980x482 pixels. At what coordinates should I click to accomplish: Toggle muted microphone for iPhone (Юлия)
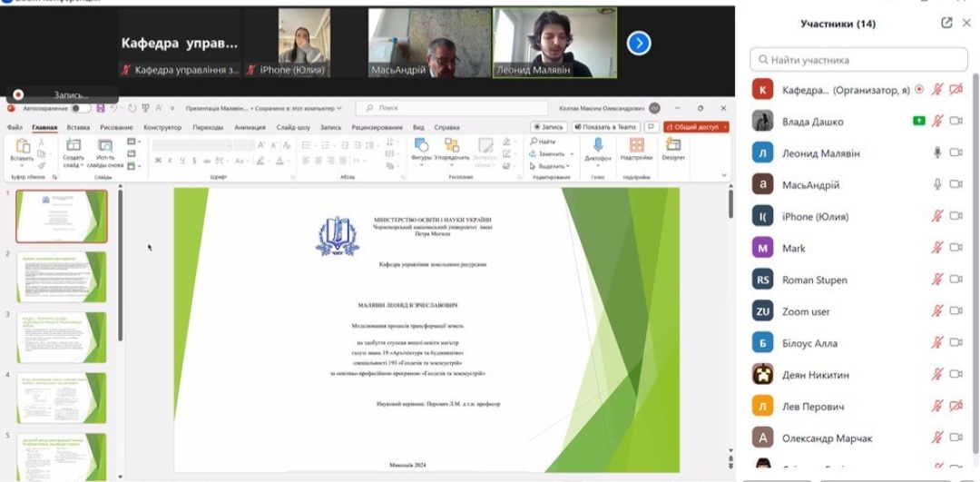click(x=936, y=216)
